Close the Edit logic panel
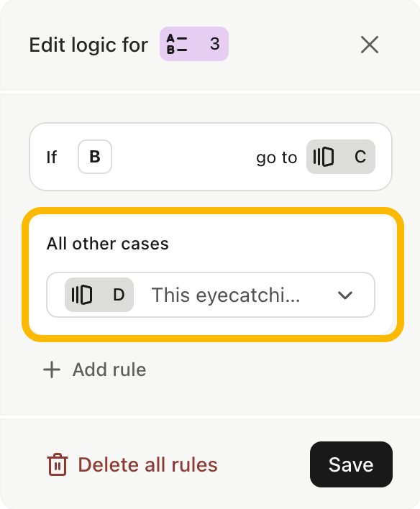 (370, 45)
